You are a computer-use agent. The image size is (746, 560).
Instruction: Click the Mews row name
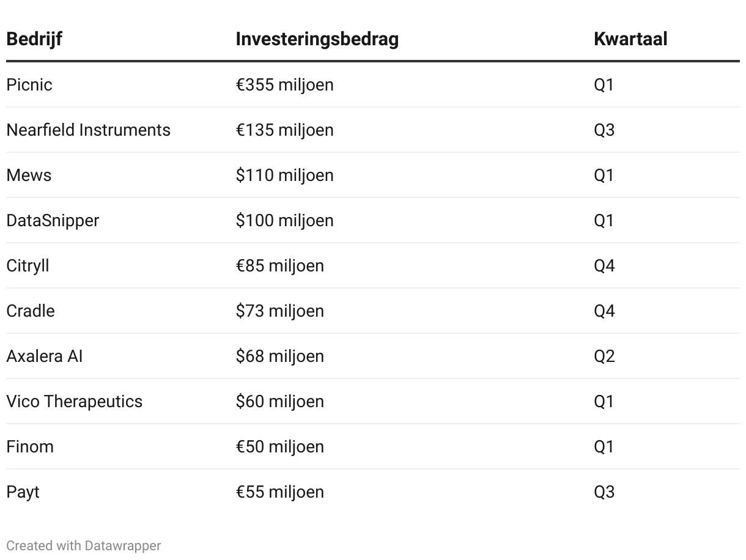pyautogui.click(x=29, y=175)
